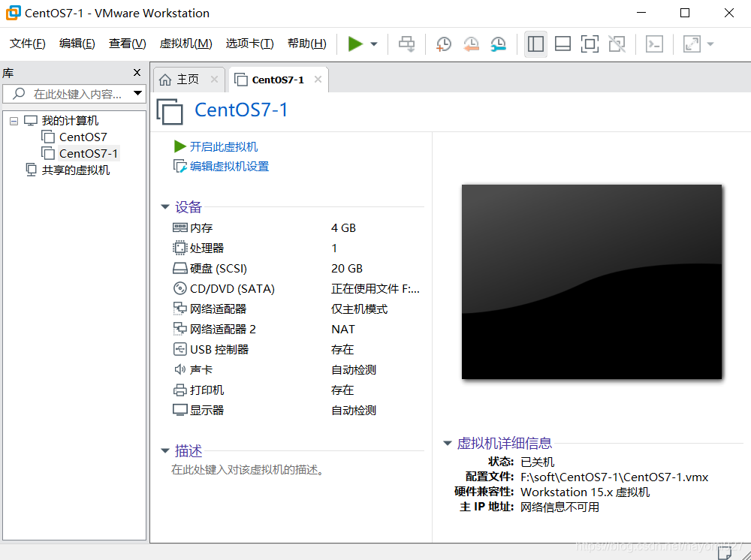Click the 声卡 speaker icon
The image size is (751, 560).
pos(179,369)
